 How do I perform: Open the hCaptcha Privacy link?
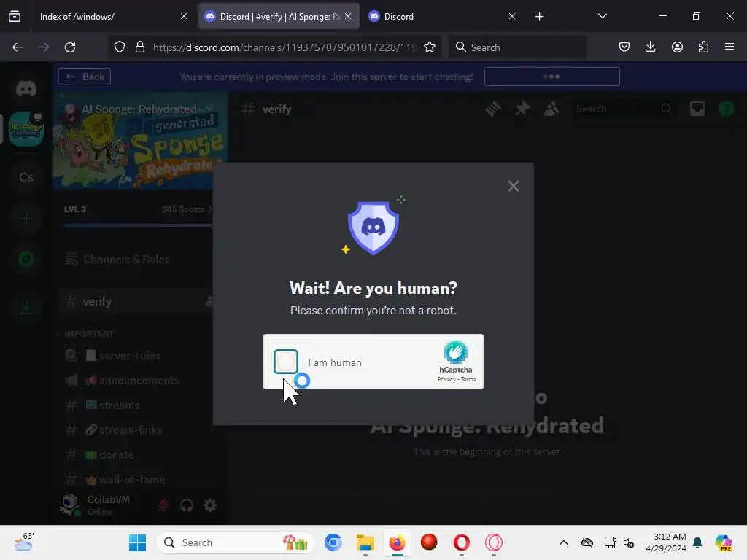tap(446, 379)
